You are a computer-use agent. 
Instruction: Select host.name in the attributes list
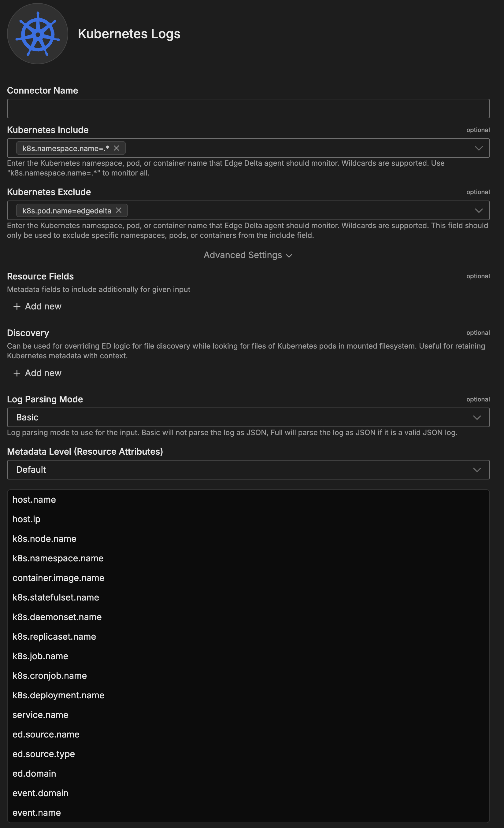(34, 500)
